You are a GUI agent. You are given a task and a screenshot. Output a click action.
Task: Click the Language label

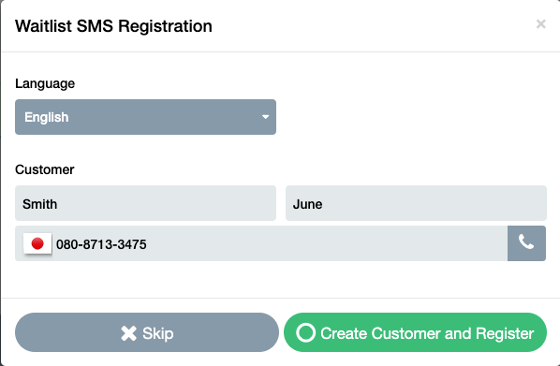(45, 84)
